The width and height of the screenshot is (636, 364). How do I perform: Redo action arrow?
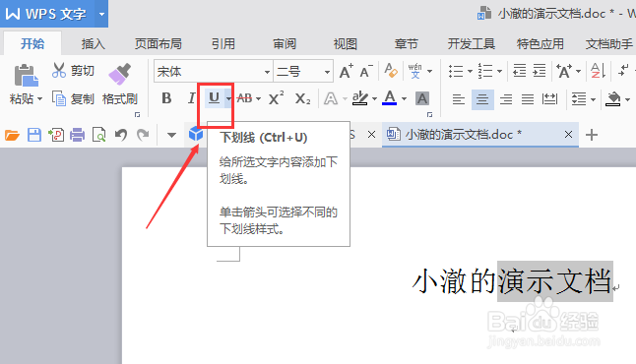point(143,135)
